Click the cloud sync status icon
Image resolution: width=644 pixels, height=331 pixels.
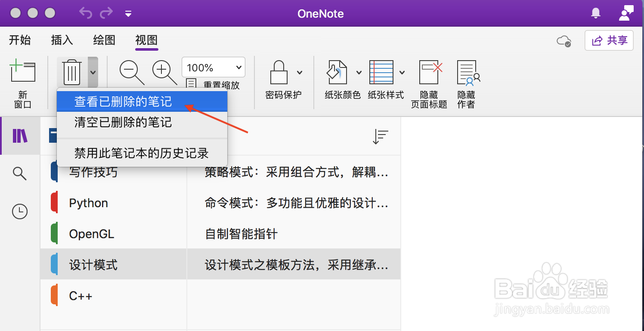pyautogui.click(x=564, y=41)
